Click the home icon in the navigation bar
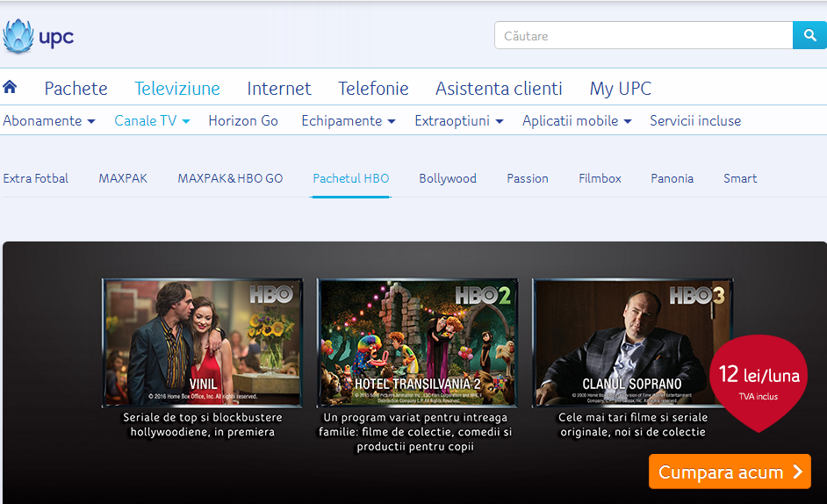This screenshot has height=504, width=827. (10, 87)
